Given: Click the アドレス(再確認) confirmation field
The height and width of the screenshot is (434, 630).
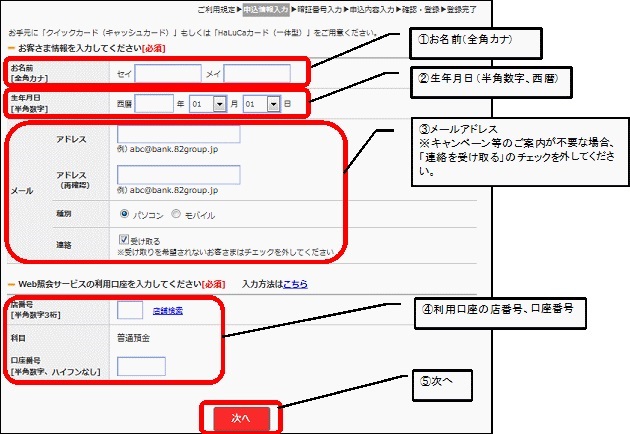Looking at the screenshot, I should (178, 176).
